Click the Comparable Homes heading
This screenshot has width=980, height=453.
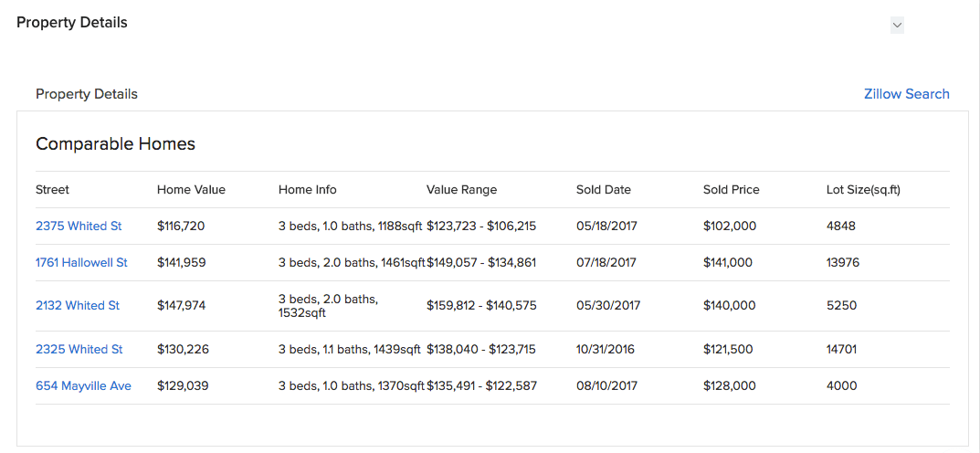115,143
